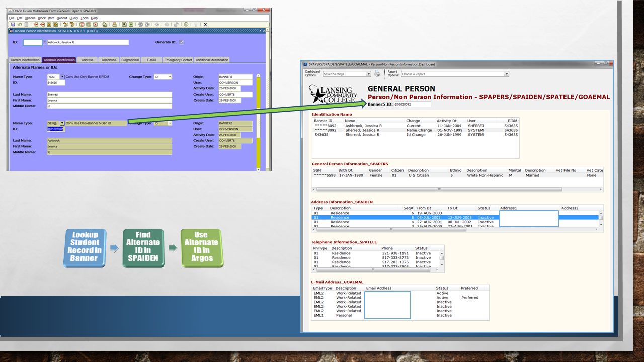Select phone row 517-203-1075

pyautogui.click(x=375, y=262)
